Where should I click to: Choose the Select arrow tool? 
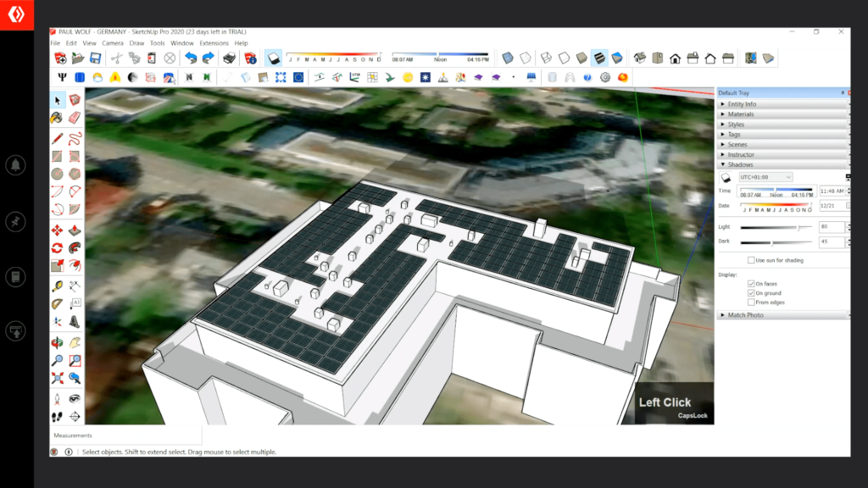click(x=58, y=100)
